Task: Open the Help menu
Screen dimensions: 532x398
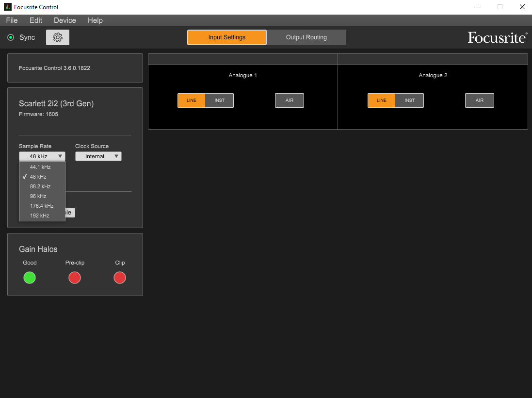Action: pyautogui.click(x=95, y=20)
